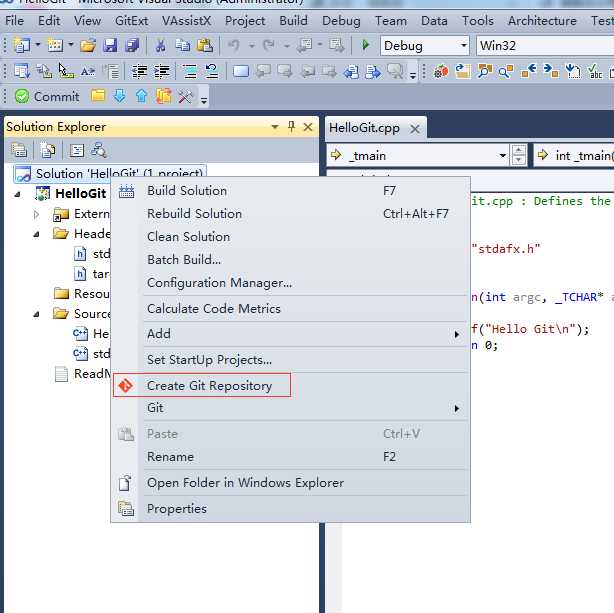Open dropdown arrow next to New Project icon

coord(38,45)
